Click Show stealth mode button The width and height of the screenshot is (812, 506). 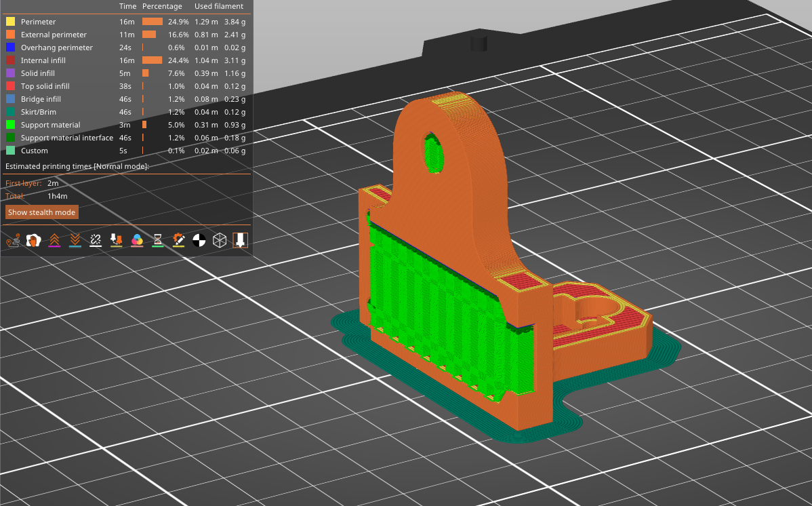click(41, 212)
